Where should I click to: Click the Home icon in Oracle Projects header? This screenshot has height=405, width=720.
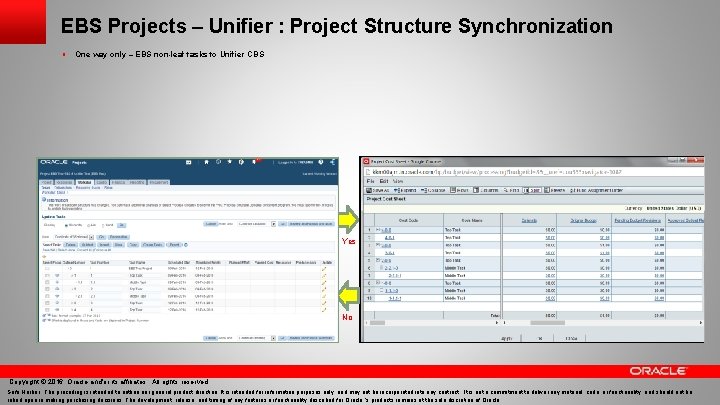point(207,162)
